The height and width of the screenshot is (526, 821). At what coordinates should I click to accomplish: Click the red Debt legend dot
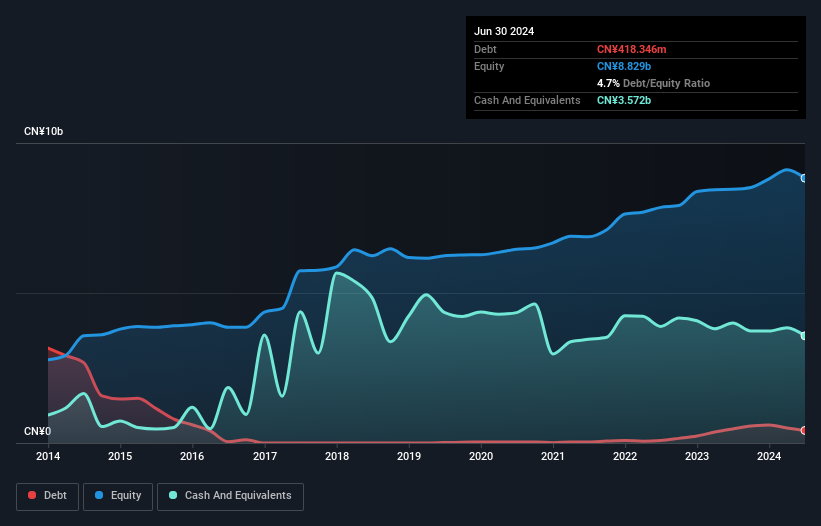pyautogui.click(x=32, y=495)
